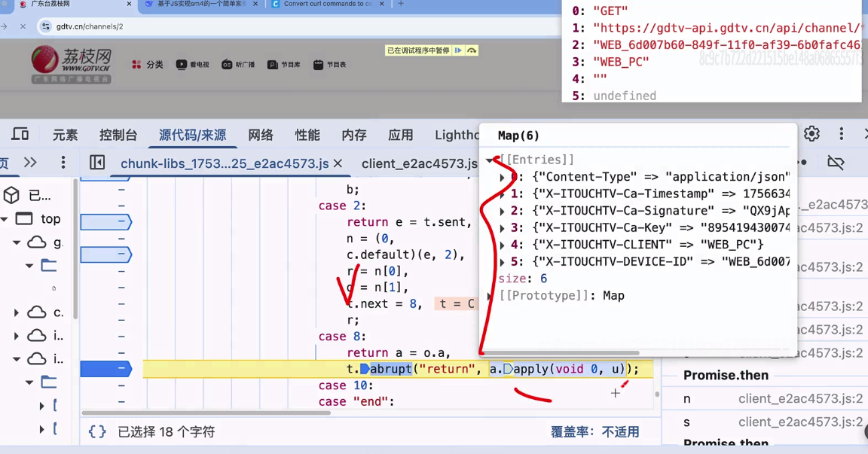Image resolution: width=868 pixels, height=454 pixels.
Task: Toggle breakpoint on t.abrupt return line
Action: (105, 369)
